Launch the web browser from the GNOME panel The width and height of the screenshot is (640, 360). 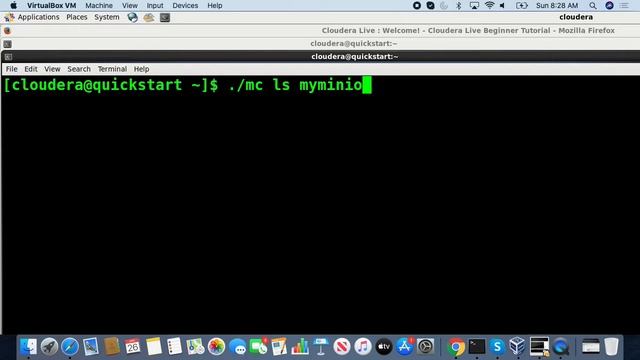[x=132, y=17]
